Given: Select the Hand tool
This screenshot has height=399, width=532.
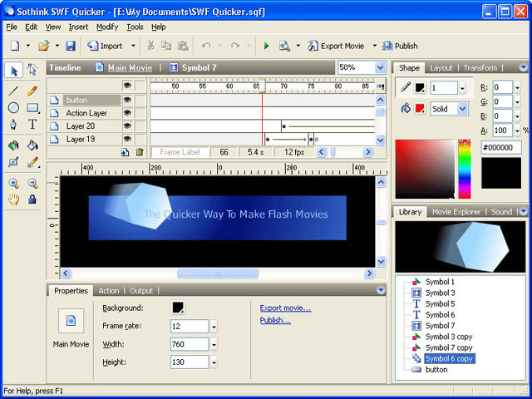Looking at the screenshot, I should 13,199.
